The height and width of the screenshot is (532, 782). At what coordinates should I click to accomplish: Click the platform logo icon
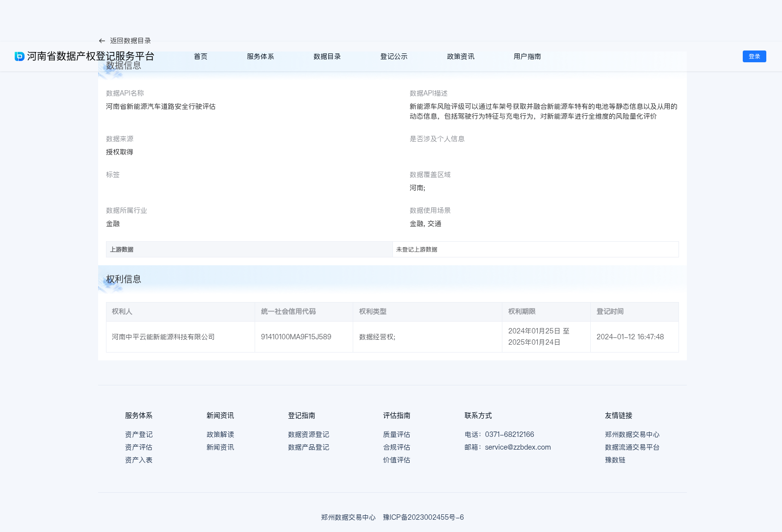pos(20,56)
